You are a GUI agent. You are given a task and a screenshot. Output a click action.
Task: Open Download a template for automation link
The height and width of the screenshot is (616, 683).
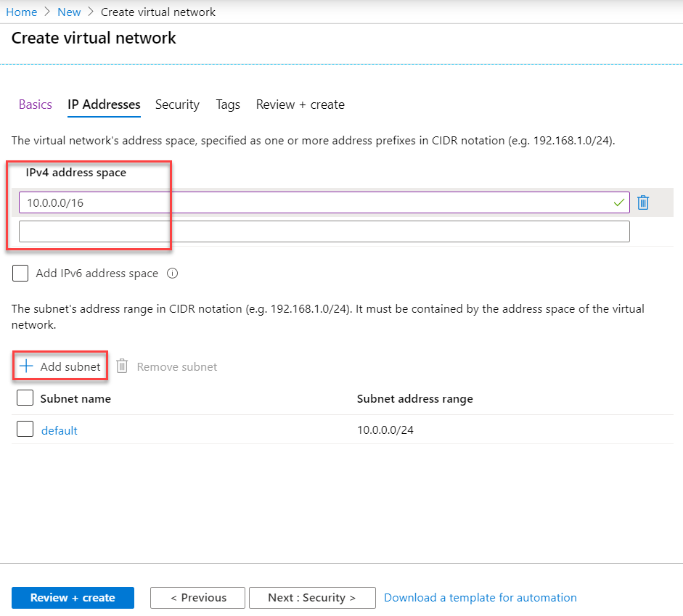[x=480, y=598]
